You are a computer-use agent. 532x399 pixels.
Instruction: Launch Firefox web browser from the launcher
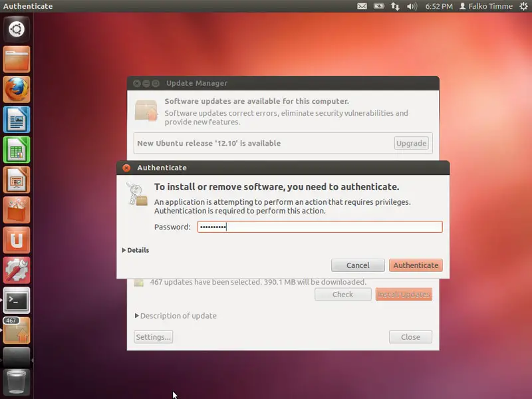(x=17, y=90)
